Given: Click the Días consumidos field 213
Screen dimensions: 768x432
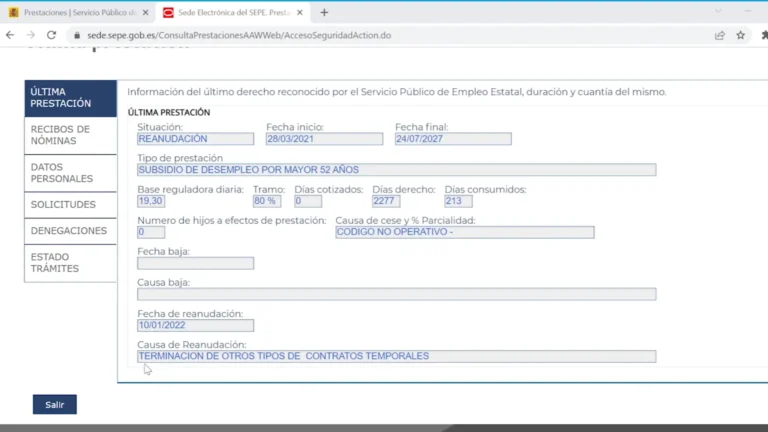Looking at the screenshot, I should click(x=458, y=201).
